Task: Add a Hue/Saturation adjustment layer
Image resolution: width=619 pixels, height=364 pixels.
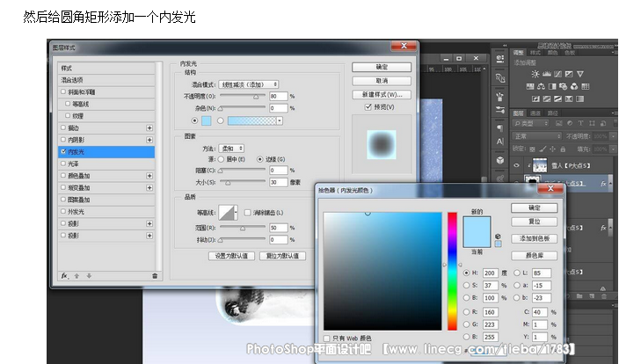Action: coord(530,86)
